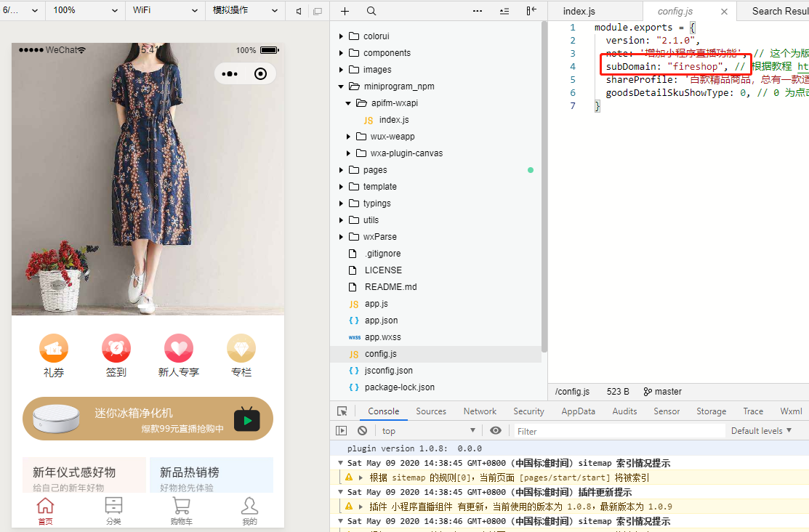Close the config.js editor tab
The image size is (809, 532).
(x=725, y=12)
